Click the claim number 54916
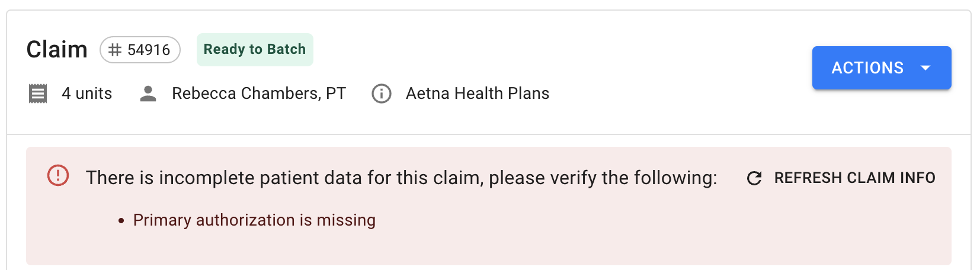 pos(140,50)
